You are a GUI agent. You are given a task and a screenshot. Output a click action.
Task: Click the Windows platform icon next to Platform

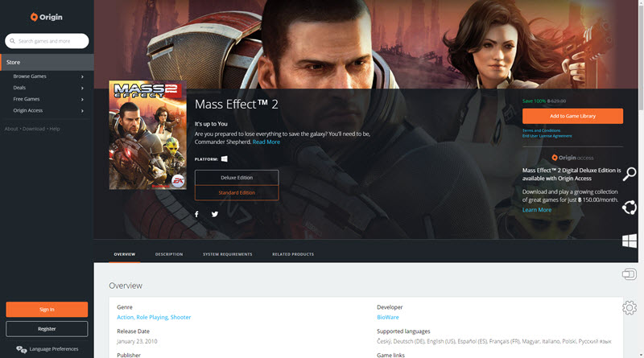point(225,158)
